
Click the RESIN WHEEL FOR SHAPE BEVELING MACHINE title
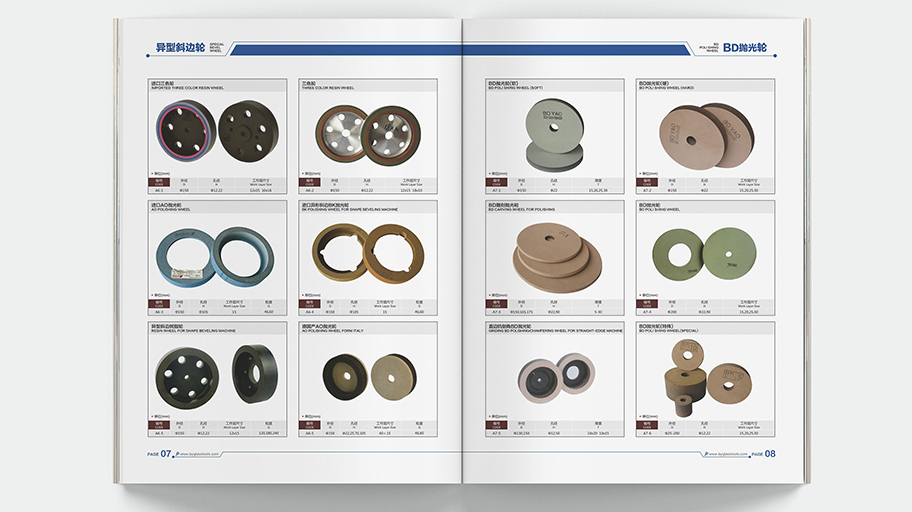coord(194,330)
